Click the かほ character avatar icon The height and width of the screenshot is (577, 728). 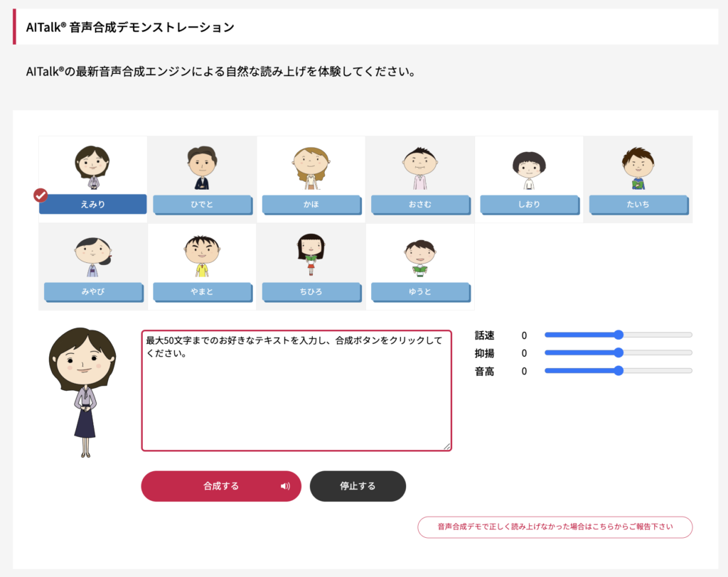(x=311, y=166)
